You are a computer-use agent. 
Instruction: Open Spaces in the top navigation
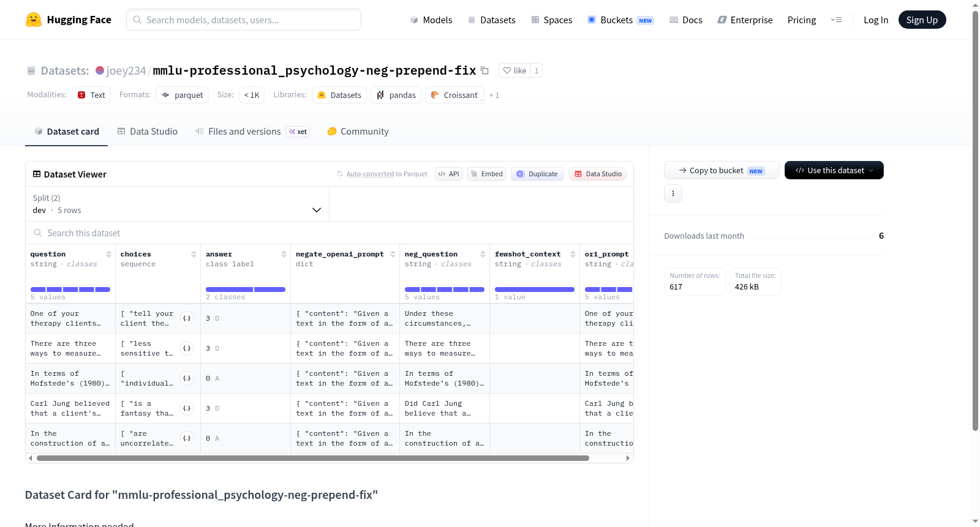552,20
